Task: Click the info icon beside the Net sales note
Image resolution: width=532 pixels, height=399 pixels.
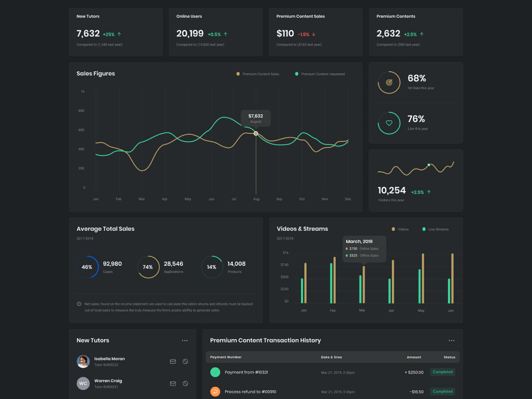Action: 79,304
